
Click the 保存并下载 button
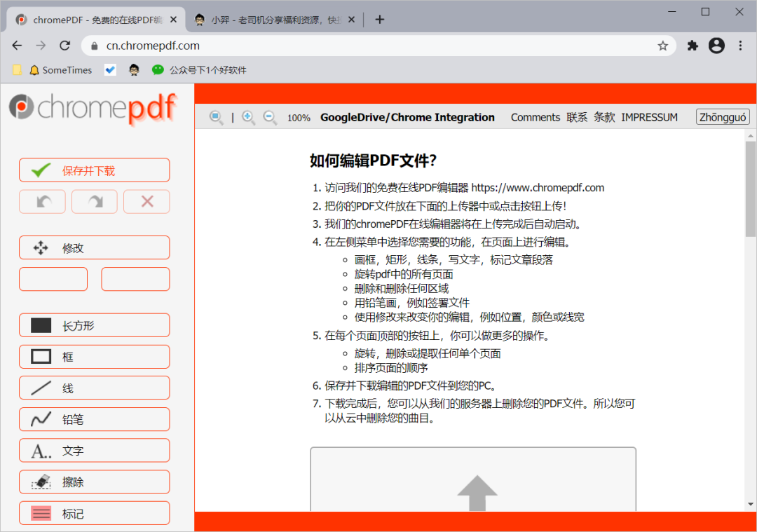point(95,170)
